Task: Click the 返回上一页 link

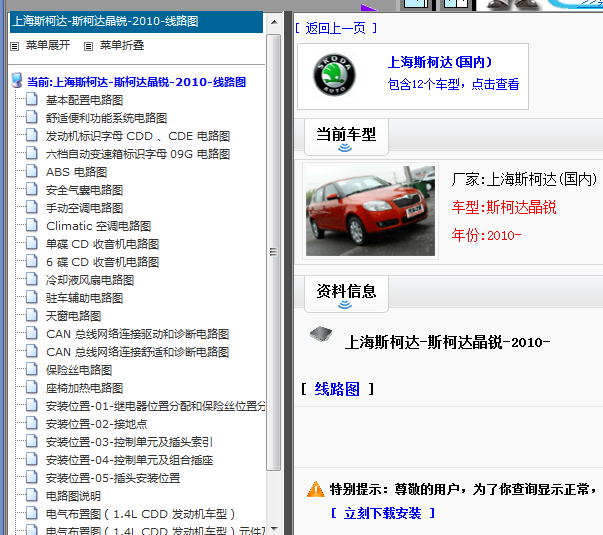Action: point(336,28)
